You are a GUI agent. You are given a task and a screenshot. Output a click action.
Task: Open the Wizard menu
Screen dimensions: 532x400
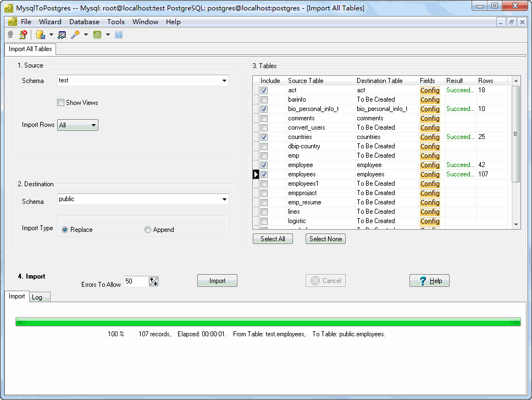[x=50, y=22]
